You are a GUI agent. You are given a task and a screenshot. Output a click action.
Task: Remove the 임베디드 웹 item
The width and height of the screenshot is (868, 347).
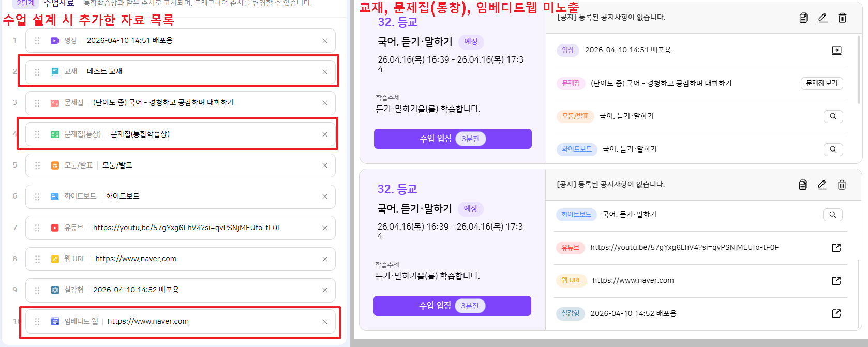(x=325, y=322)
